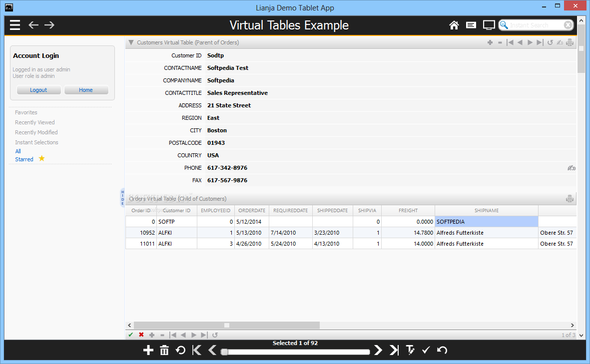Sort by the EMPLOYEEID column header
This screenshot has width=590, height=364.
[216, 211]
